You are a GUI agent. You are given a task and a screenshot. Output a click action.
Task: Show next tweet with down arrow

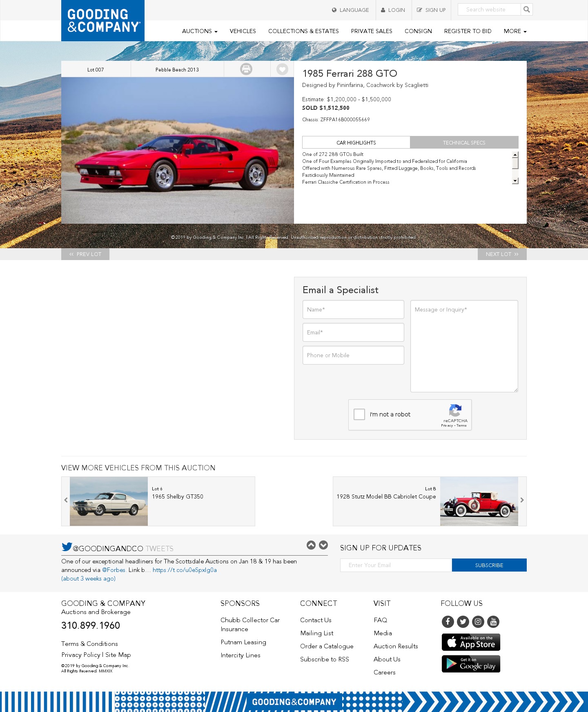click(x=323, y=545)
